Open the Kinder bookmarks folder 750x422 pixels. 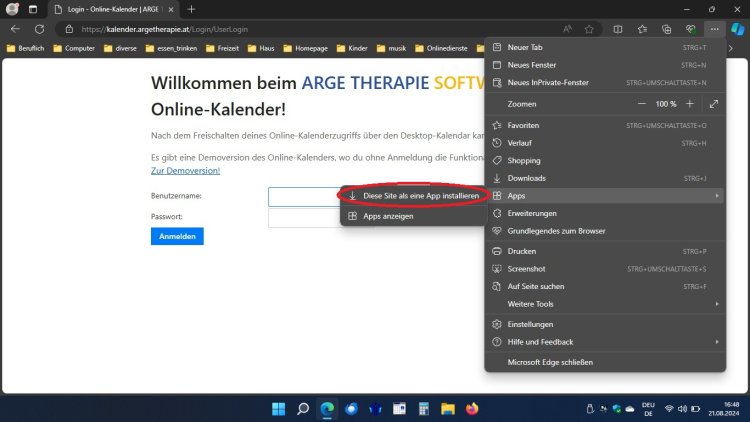coord(352,48)
